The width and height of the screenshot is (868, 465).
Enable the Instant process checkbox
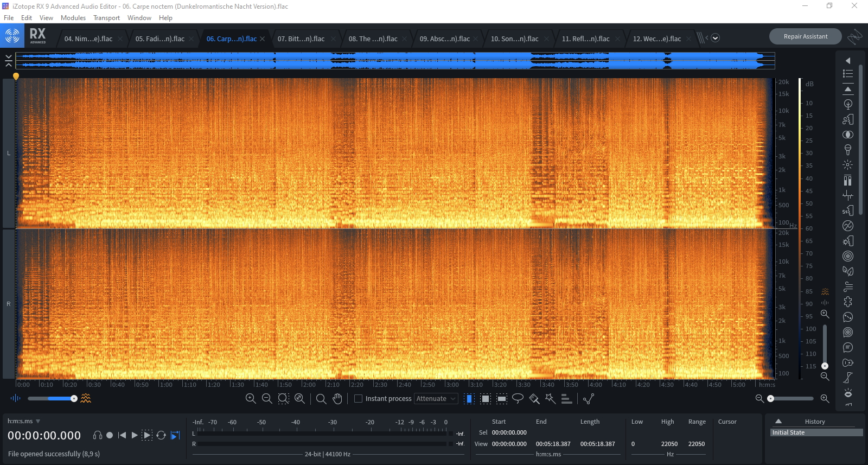tap(358, 399)
